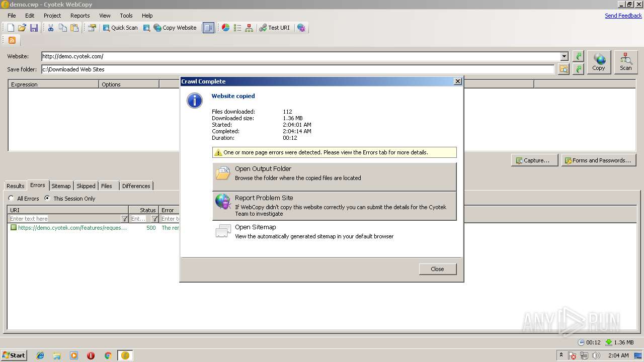Open the File menu

coord(12,16)
